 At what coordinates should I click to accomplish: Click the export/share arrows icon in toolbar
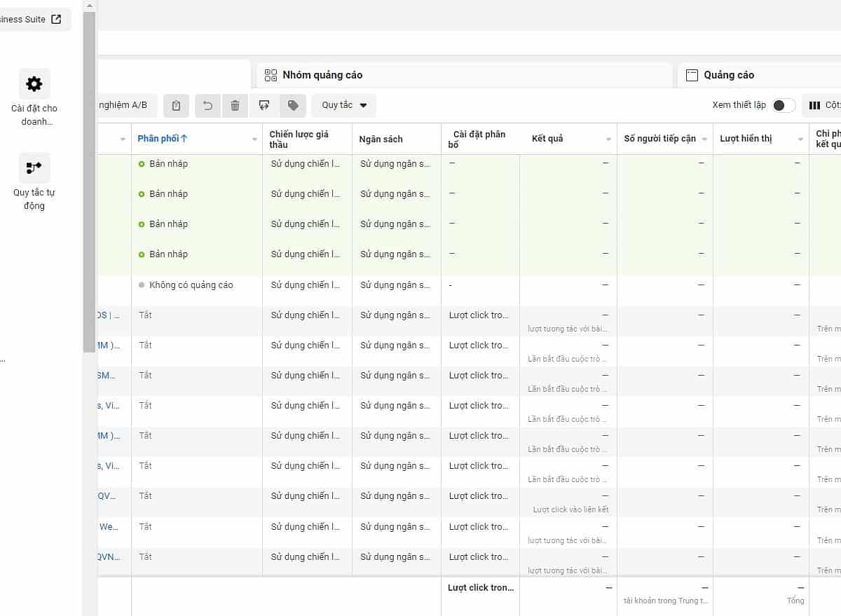click(264, 106)
